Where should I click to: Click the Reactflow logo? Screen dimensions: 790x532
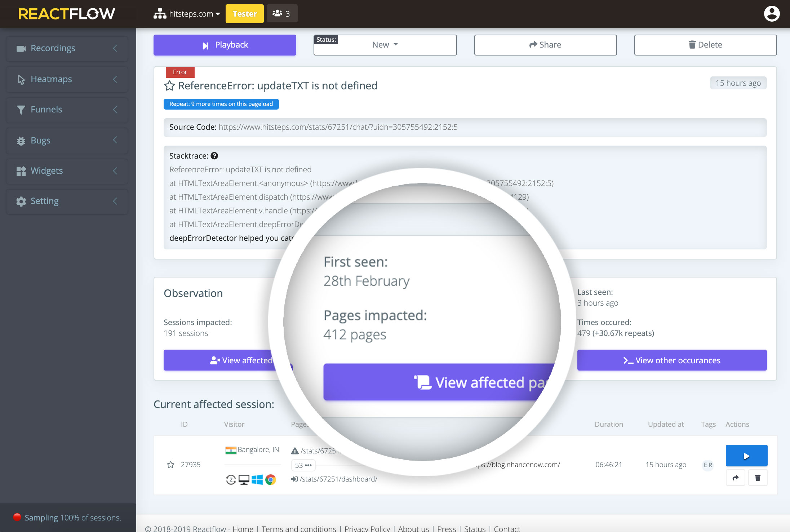67,14
